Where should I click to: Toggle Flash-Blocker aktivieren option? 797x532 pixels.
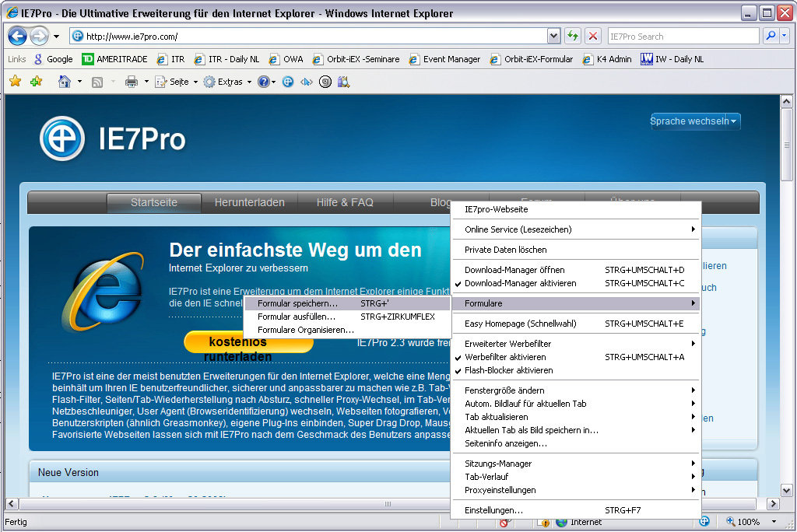pos(574,370)
